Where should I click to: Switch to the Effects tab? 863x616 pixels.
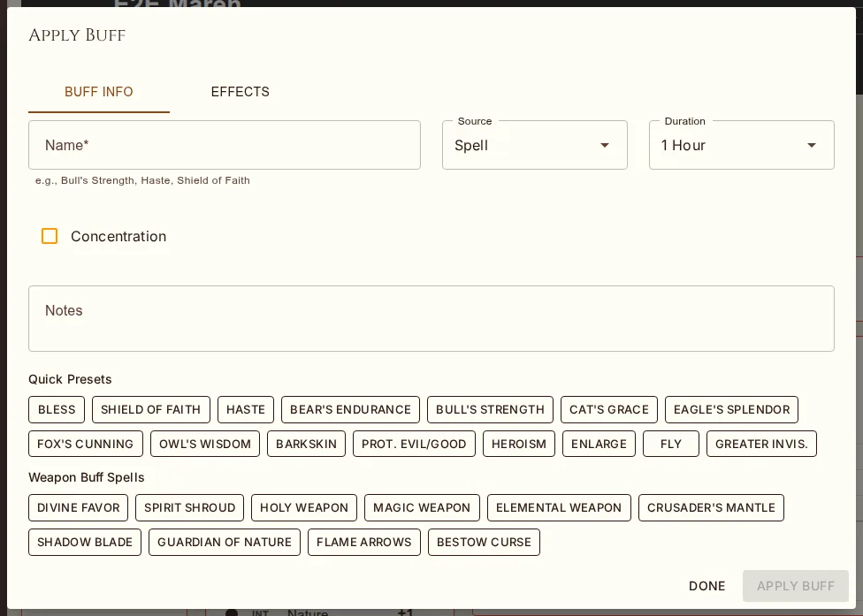(240, 92)
